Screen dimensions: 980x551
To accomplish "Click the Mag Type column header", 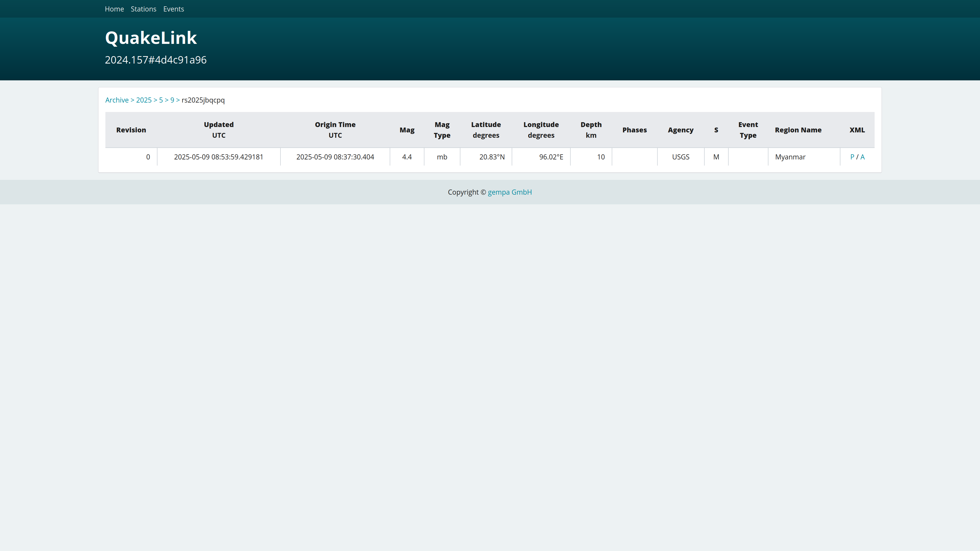I will click(x=442, y=130).
